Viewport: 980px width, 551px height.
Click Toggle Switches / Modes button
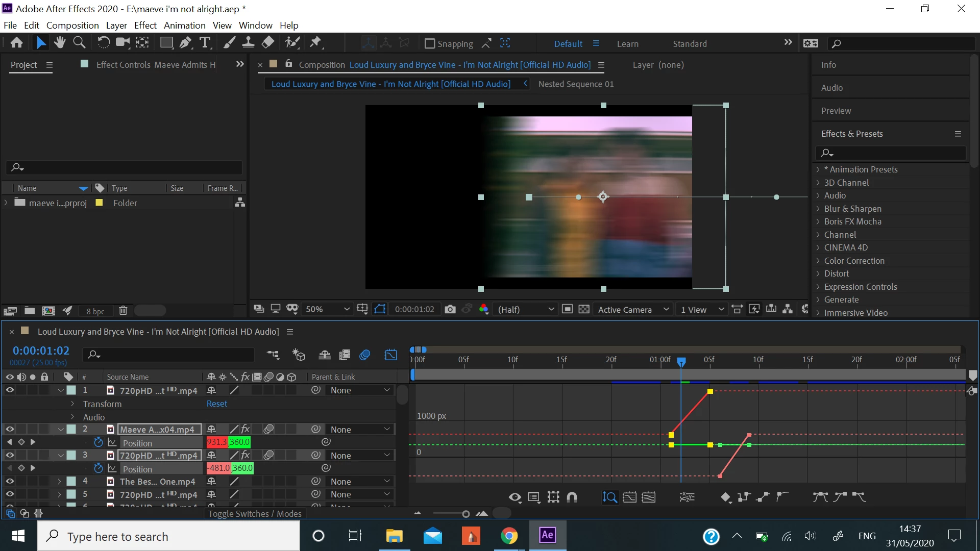coord(255,514)
